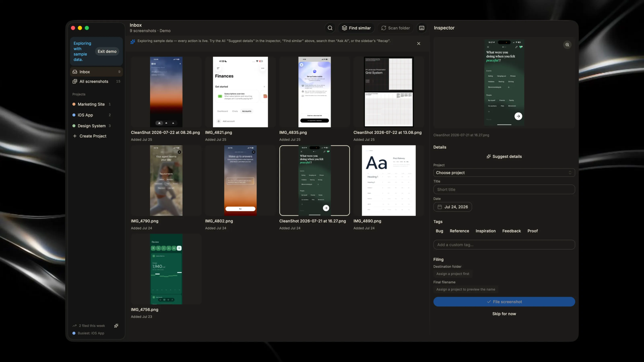Click Skip for now
644x362 pixels.
pyautogui.click(x=504, y=314)
